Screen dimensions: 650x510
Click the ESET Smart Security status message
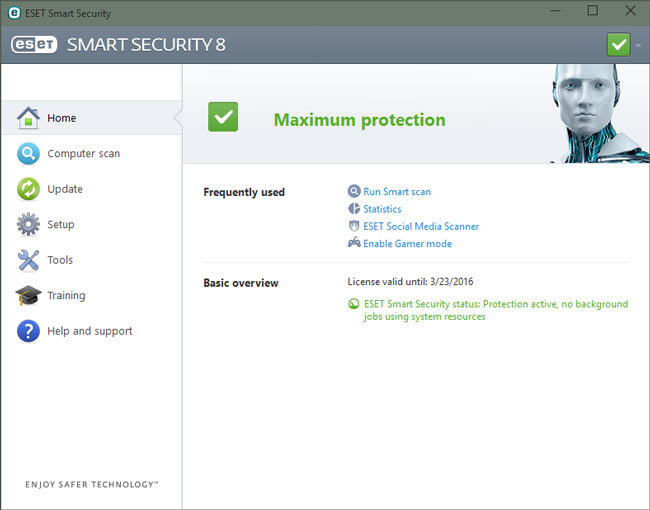[495, 310]
